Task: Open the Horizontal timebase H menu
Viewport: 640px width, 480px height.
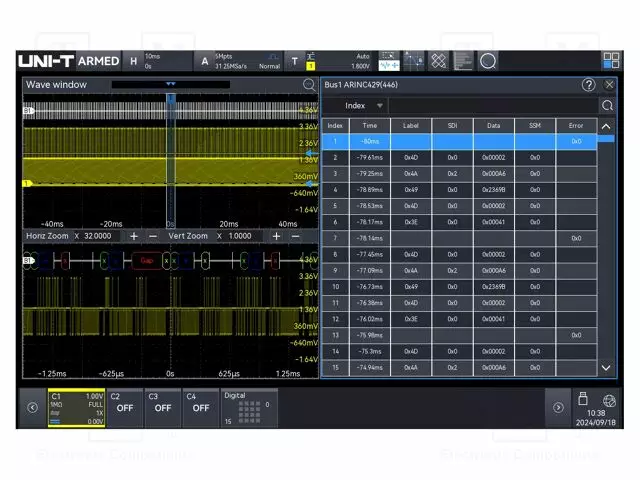Action: [134, 61]
